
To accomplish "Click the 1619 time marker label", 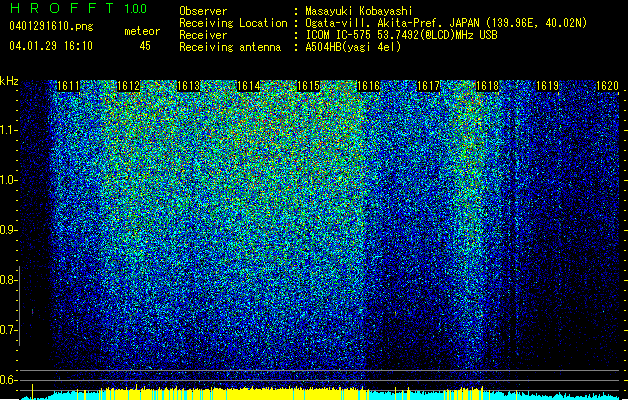I will coord(548,86).
